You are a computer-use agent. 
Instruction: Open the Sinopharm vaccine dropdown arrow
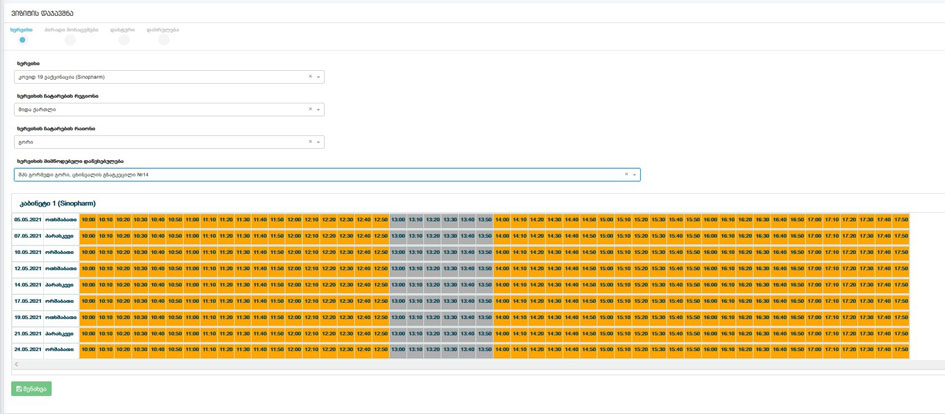click(319, 77)
